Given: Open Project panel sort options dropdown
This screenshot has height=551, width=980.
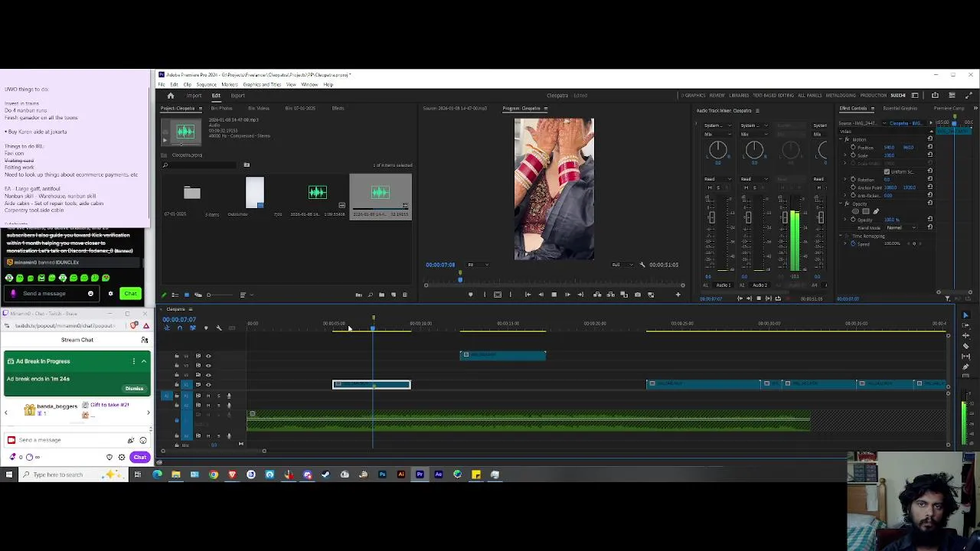Looking at the screenshot, I should (247, 295).
